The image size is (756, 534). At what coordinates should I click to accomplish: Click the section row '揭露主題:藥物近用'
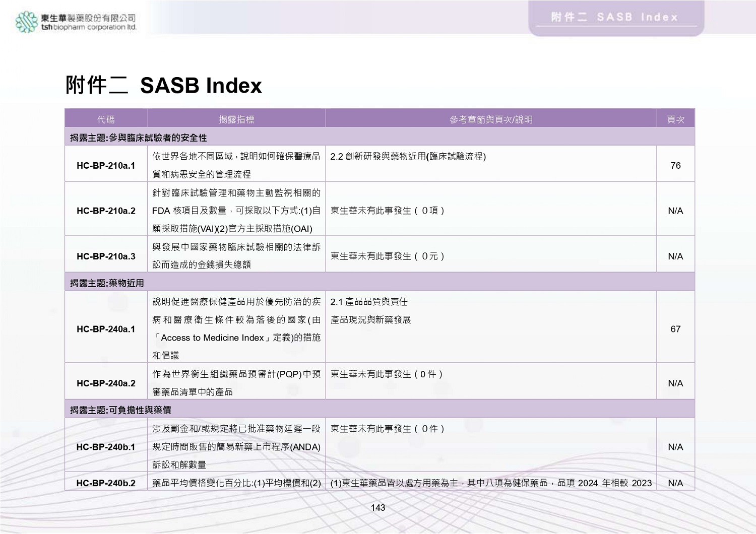point(380,283)
